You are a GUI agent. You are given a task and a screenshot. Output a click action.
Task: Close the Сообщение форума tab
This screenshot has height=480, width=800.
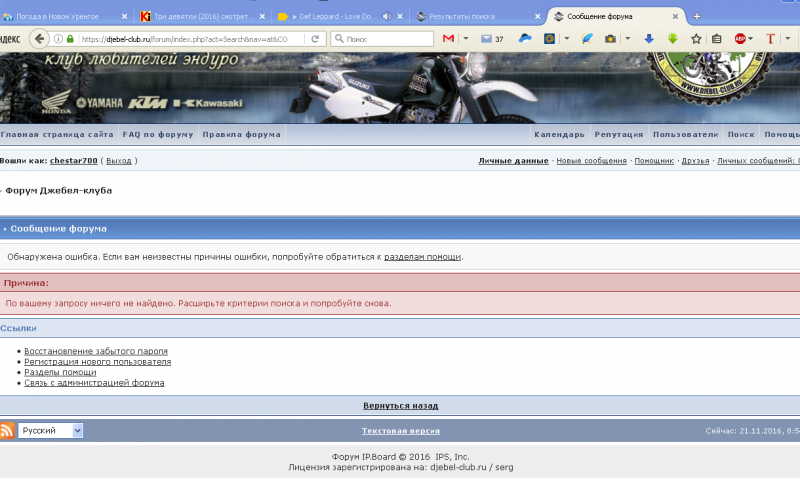(x=674, y=16)
